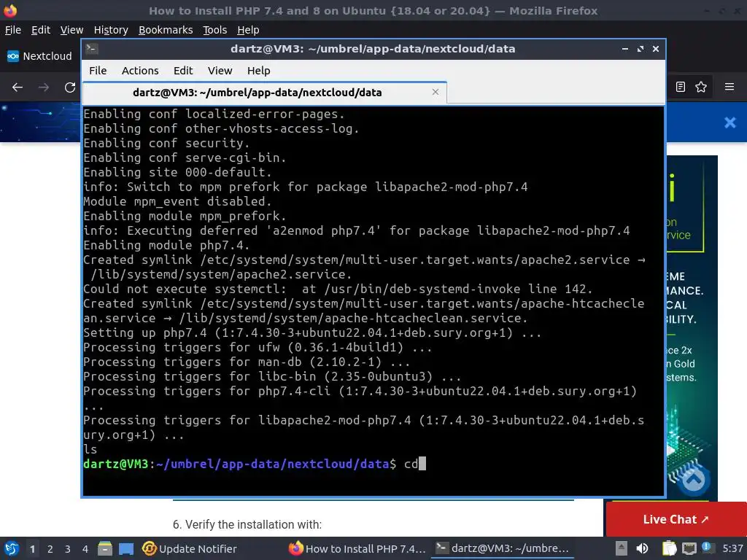Screen dimensions: 747x560
Task: Click the show desktop icon in taskbar
Action: click(x=126, y=548)
